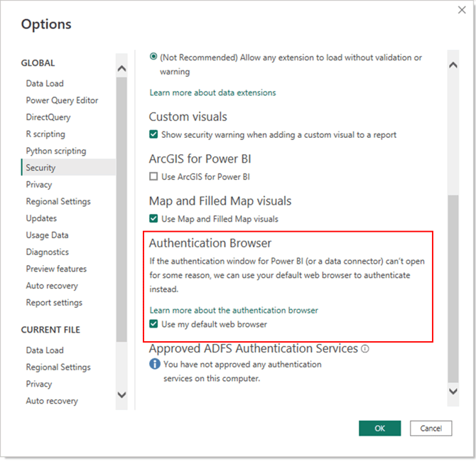This screenshot has height=462, width=476.
Task: Toggle Use my default web browser checkbox
Action: 153,325
